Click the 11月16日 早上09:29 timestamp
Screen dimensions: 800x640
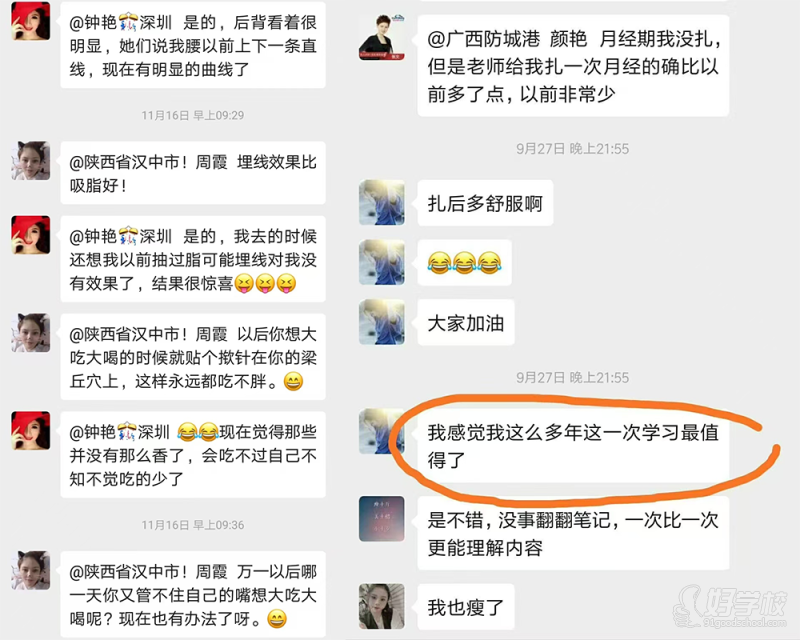point(192,115)
